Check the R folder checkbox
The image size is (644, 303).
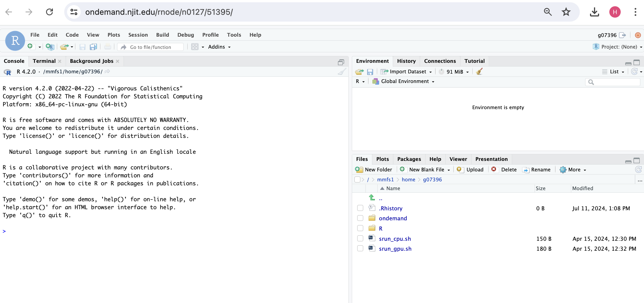[x=360, y=228]
